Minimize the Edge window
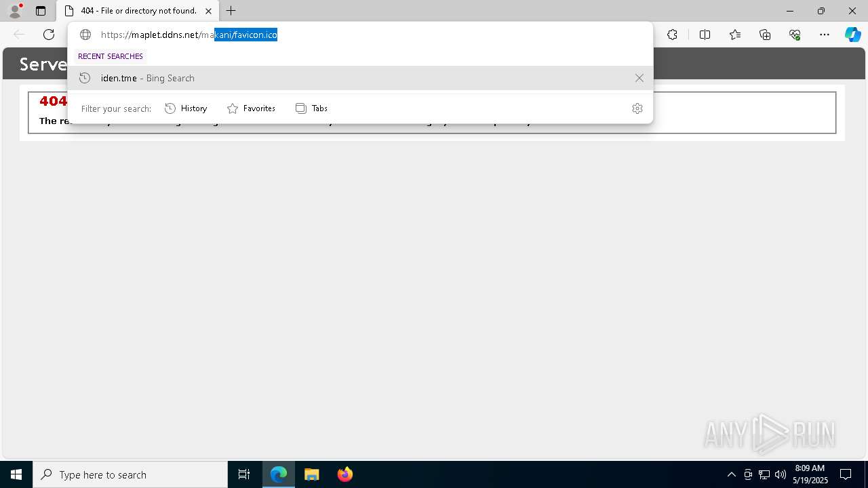Viewport: 868px width, 488px height. (790, 11)
